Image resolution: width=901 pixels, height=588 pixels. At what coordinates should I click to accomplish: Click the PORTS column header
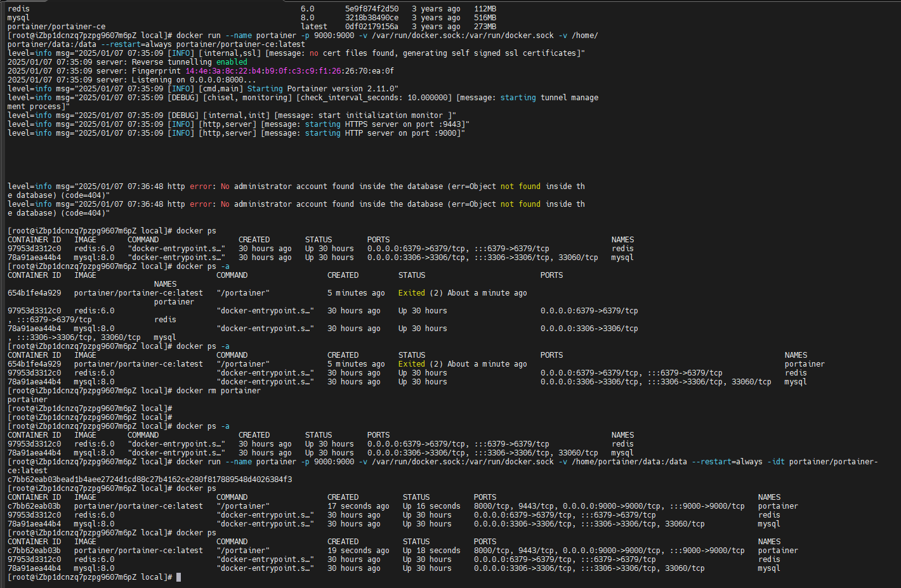tap(485, 541)
